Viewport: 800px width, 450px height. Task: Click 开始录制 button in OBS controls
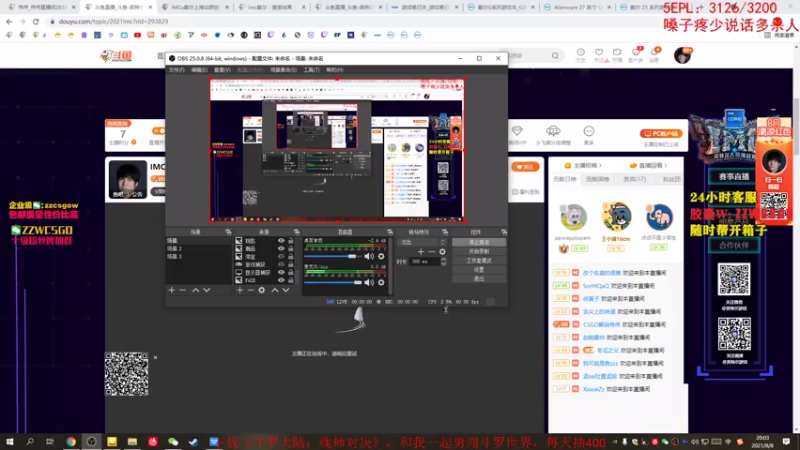(x=479, y=252)
